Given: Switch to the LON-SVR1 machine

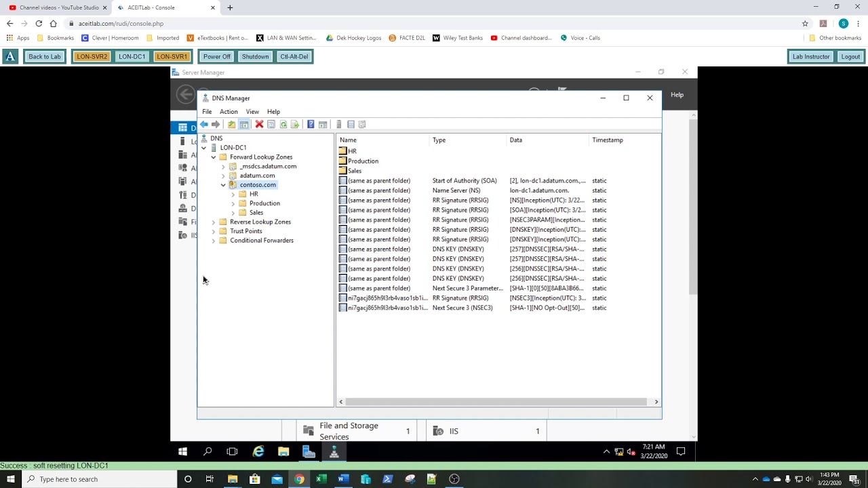Looking at the screenshot, I should pos(172,57).
